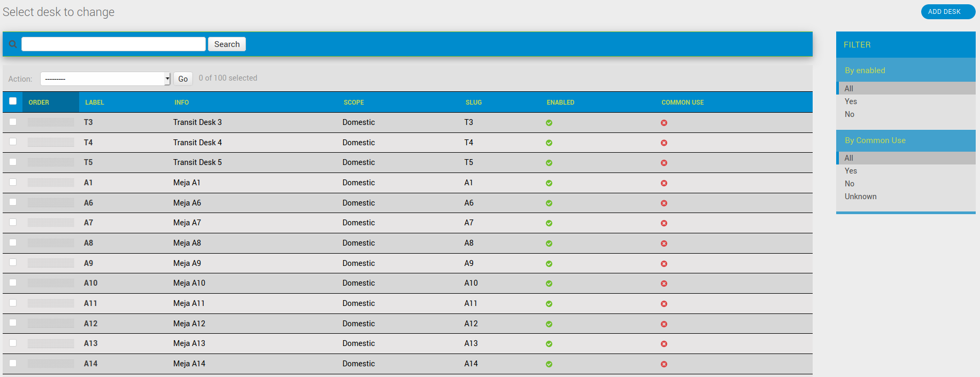Toggle the select-all checkbox in header

click(13, 101)
